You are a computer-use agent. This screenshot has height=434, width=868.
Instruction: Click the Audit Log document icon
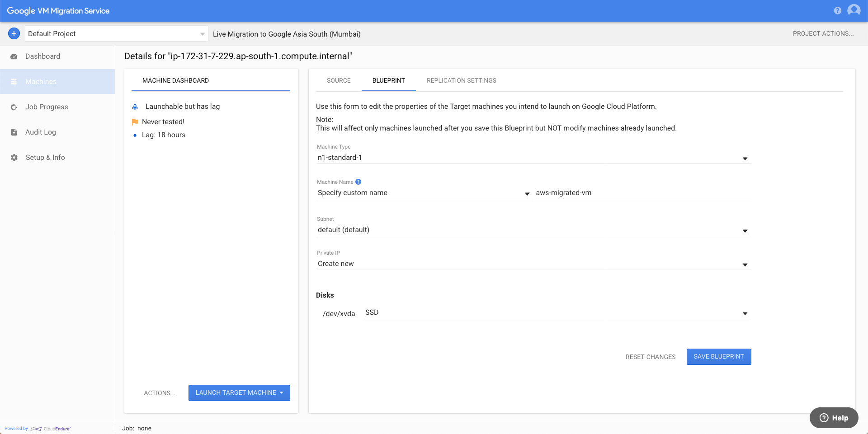14,132
